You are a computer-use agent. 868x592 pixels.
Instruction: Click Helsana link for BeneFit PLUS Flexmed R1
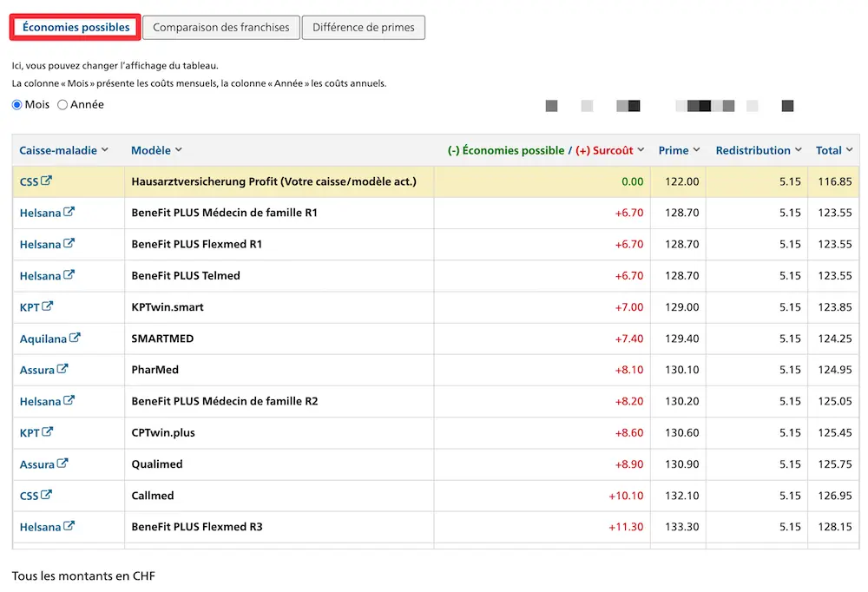pos(40,244)
